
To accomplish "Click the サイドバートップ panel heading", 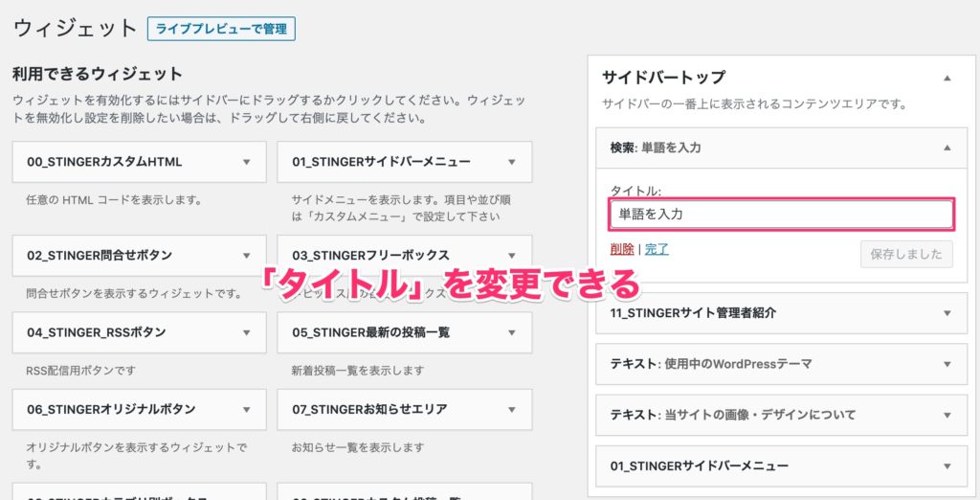I will pyautogui.click(x=663, y=78).
